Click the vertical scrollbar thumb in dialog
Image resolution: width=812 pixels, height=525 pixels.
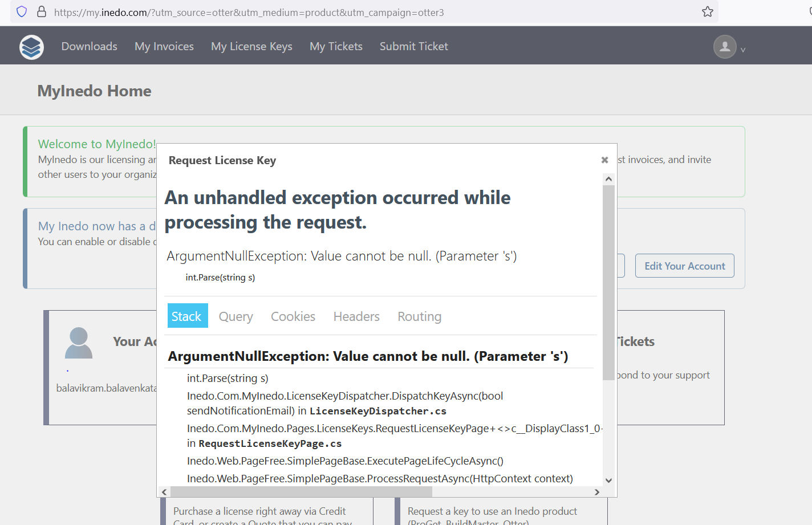(608, 282)
